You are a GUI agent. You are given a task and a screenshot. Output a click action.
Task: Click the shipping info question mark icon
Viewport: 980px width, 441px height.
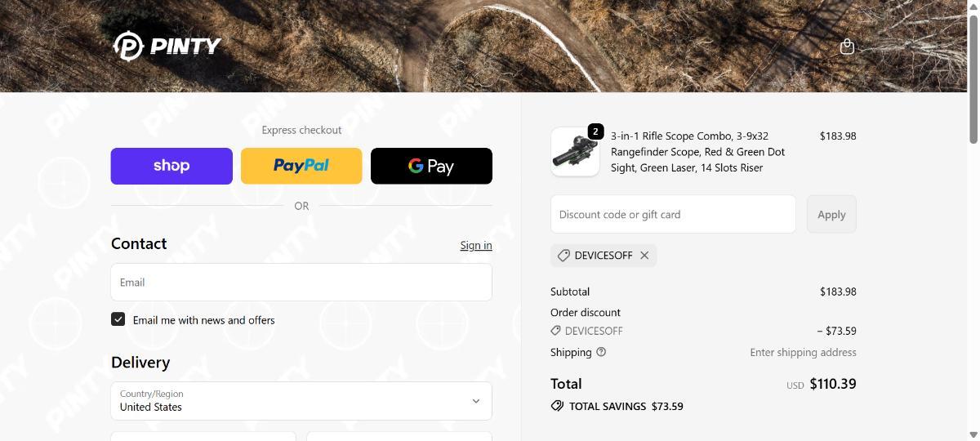click(601, 352)
